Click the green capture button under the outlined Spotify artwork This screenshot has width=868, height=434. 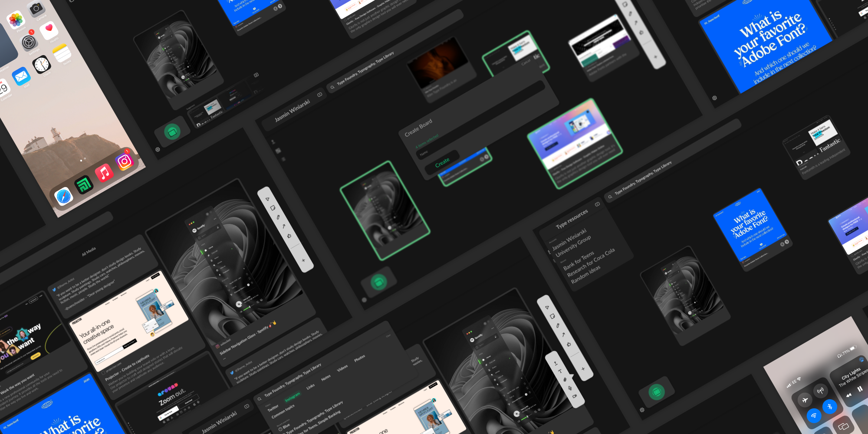pos(378,283)
